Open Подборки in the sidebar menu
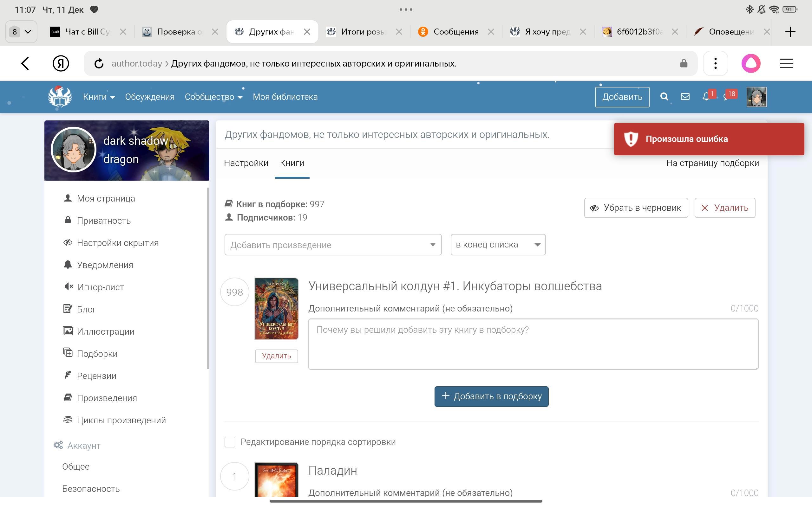812x507 pixels. pyautogui.click(x=97, y=354)
